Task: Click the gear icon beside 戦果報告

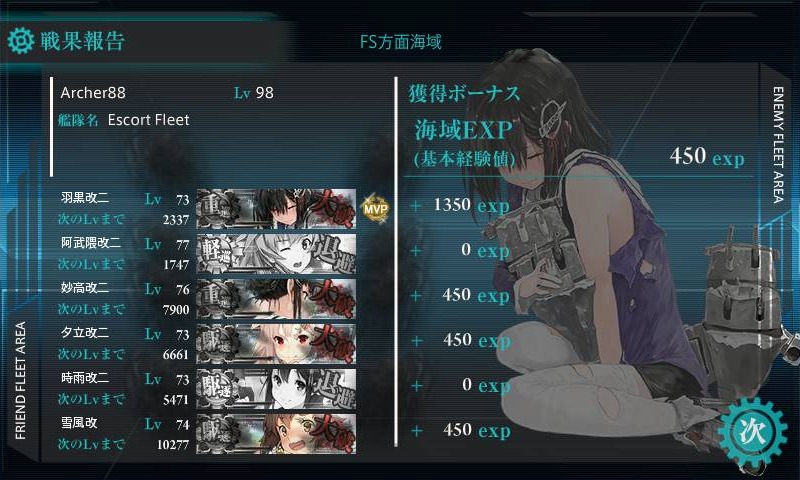Action: 21,41
